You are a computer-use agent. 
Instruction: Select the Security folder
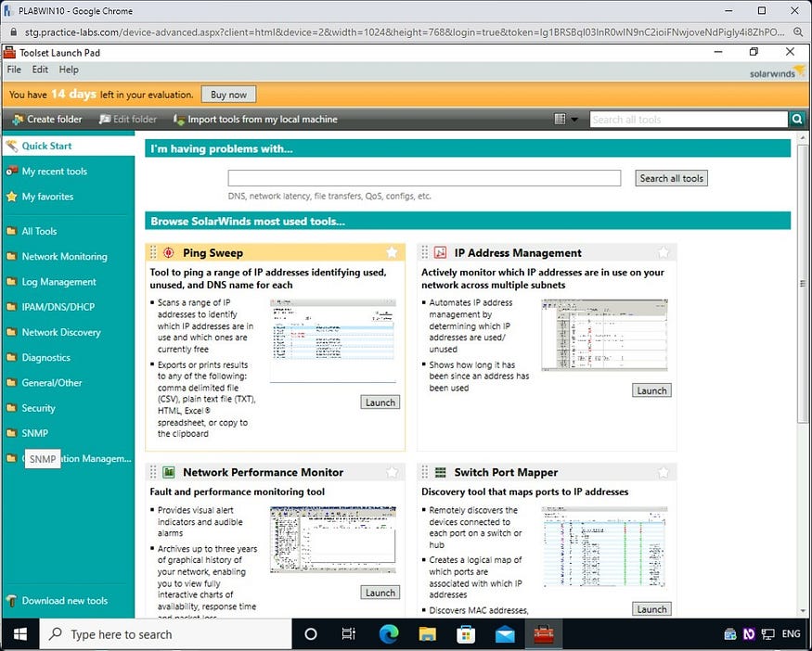38,408
